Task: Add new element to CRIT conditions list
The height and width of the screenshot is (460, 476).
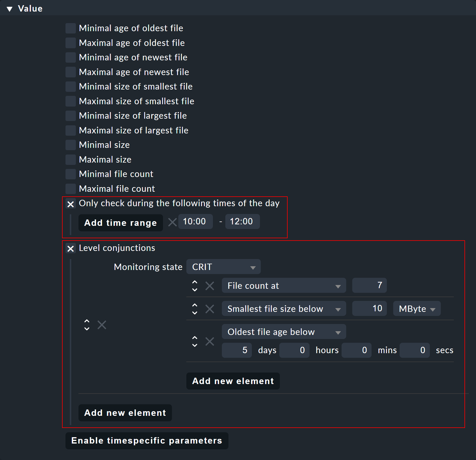Action: coord(233,381)
